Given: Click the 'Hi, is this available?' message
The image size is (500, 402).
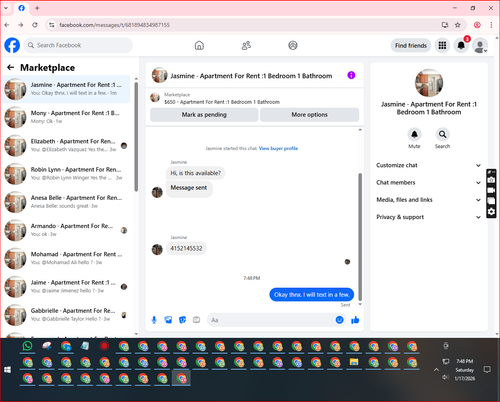Looking at the screenshot, I should coord(196,173).
